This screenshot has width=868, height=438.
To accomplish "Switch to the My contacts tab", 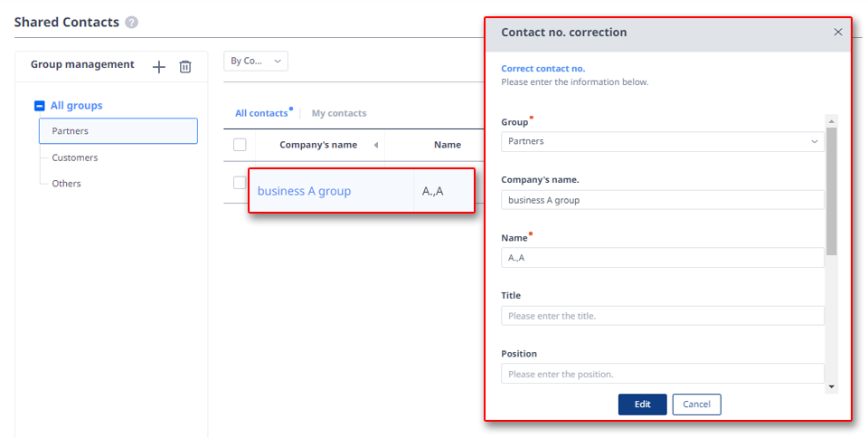I will point(339,113).
